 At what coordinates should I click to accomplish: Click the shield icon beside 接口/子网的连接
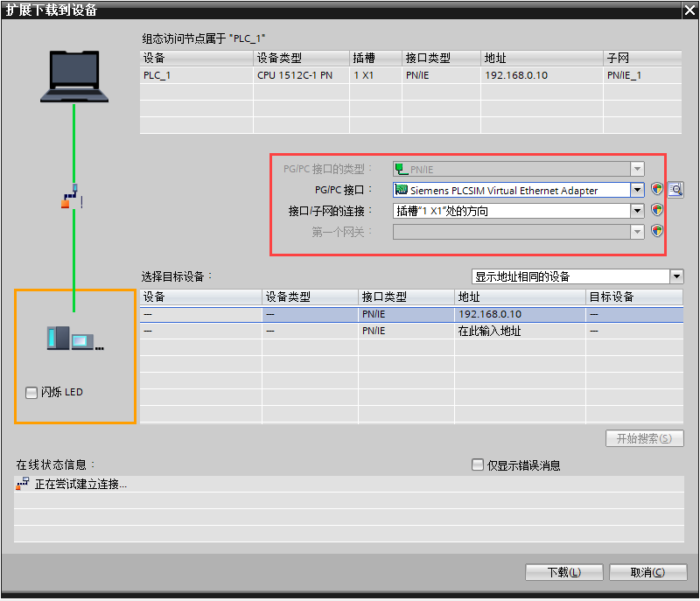[x=657, y=210]
